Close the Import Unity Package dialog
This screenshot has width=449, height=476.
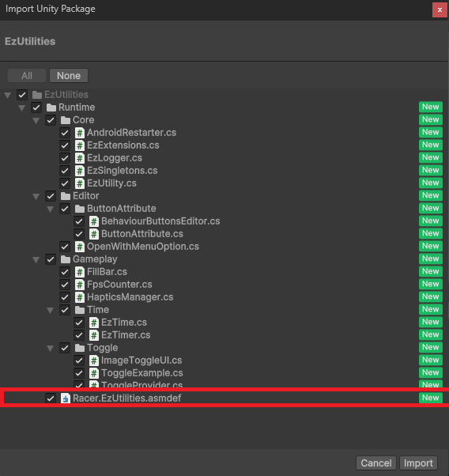click(440, 10)
